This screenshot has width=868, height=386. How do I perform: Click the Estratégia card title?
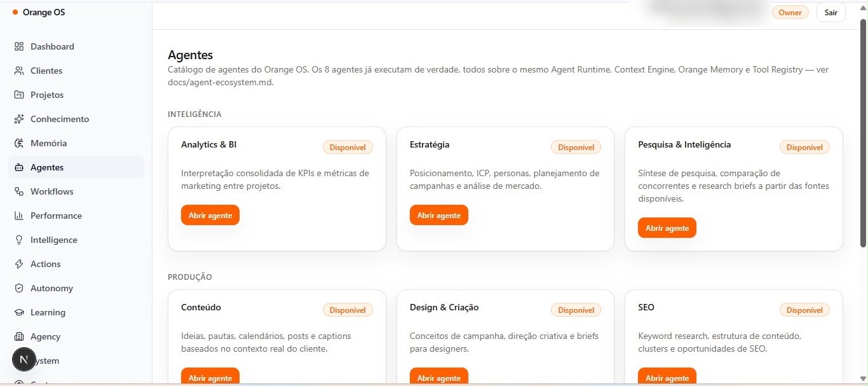click(430, 144)
